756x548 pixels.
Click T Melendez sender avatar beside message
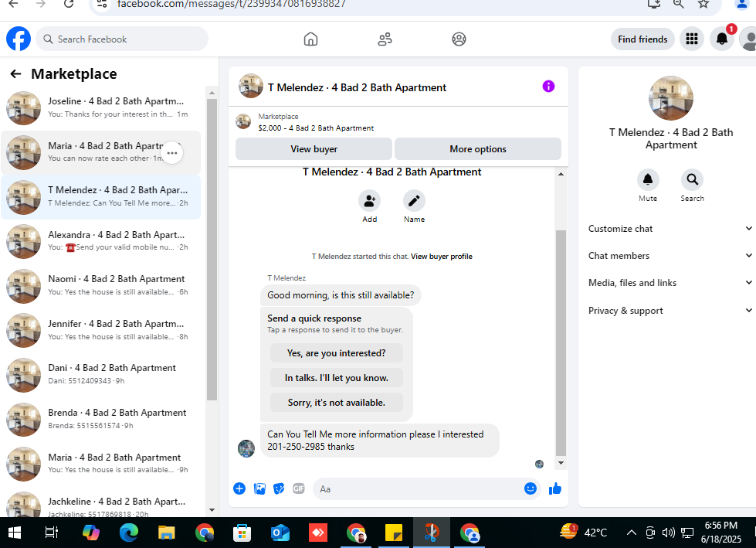[x=246, y=448]
